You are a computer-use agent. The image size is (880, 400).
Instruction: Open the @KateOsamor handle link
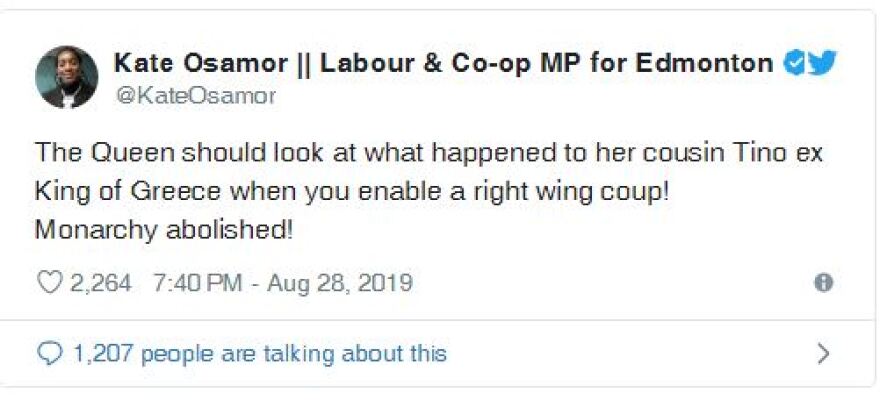pyautogui.click(x=195, y=96)
